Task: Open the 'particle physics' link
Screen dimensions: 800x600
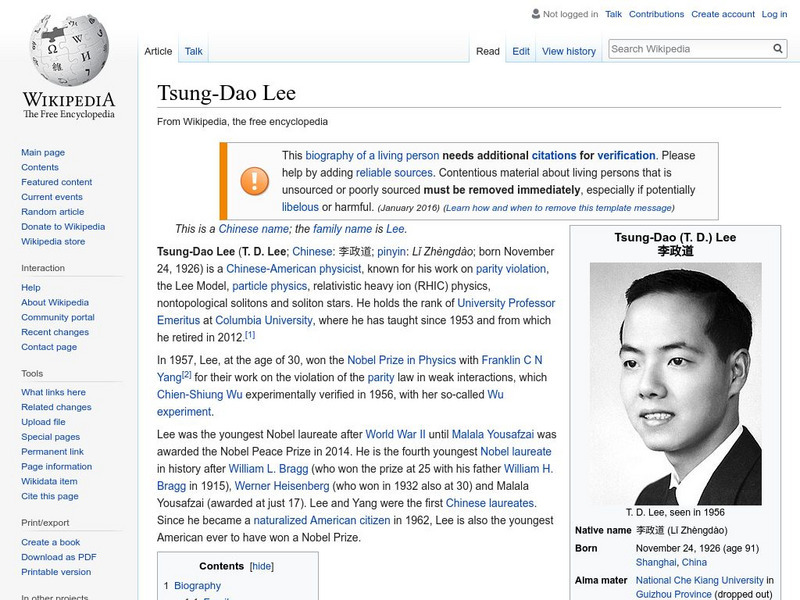Action: pyautogui.click(x=269, y=286)
